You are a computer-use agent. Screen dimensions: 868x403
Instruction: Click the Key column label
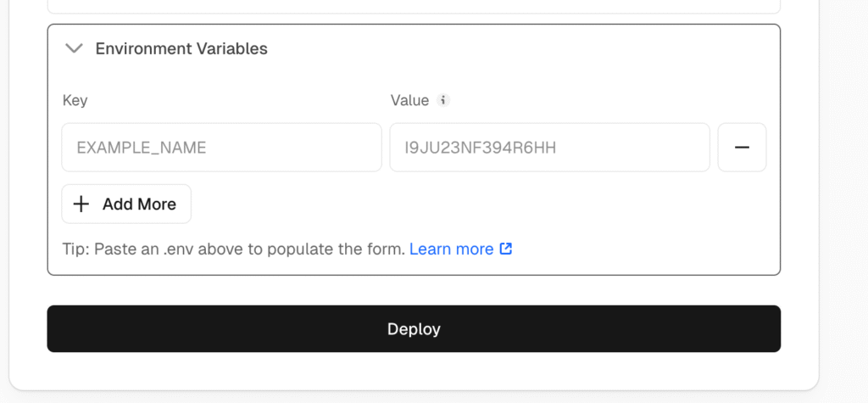coord(75,100)
